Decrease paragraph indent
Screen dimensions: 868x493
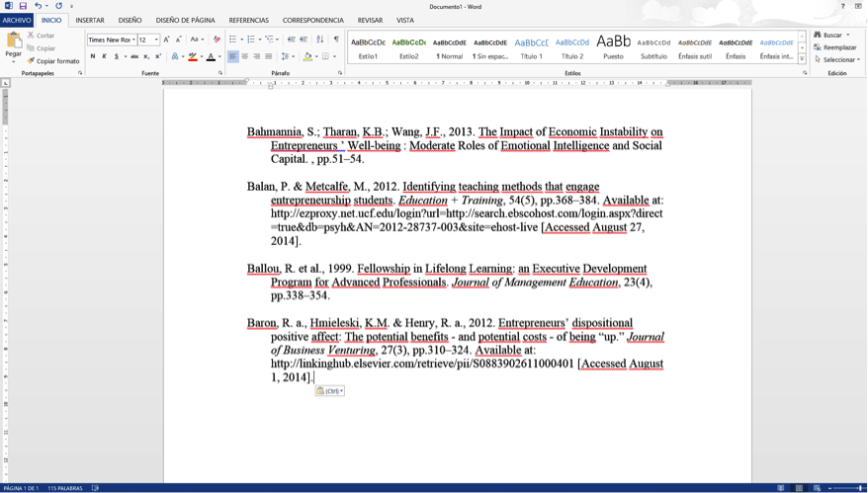point(292,40)
